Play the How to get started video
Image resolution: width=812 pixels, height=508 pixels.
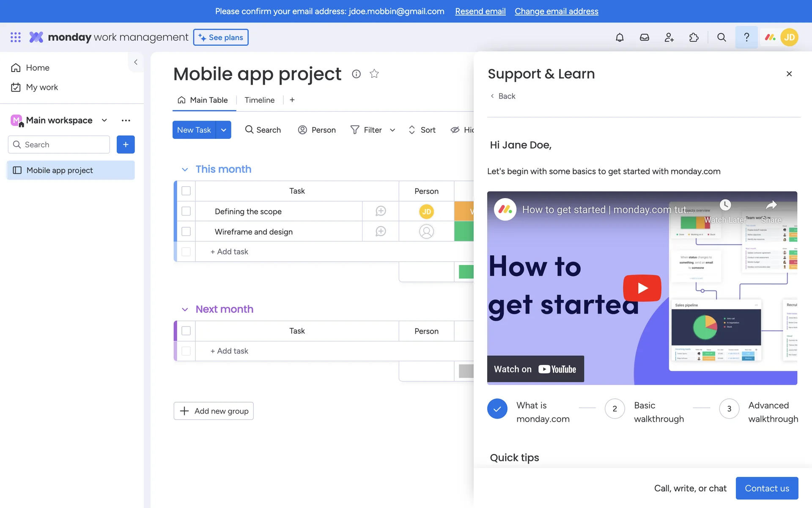click(x=642, y=288)
